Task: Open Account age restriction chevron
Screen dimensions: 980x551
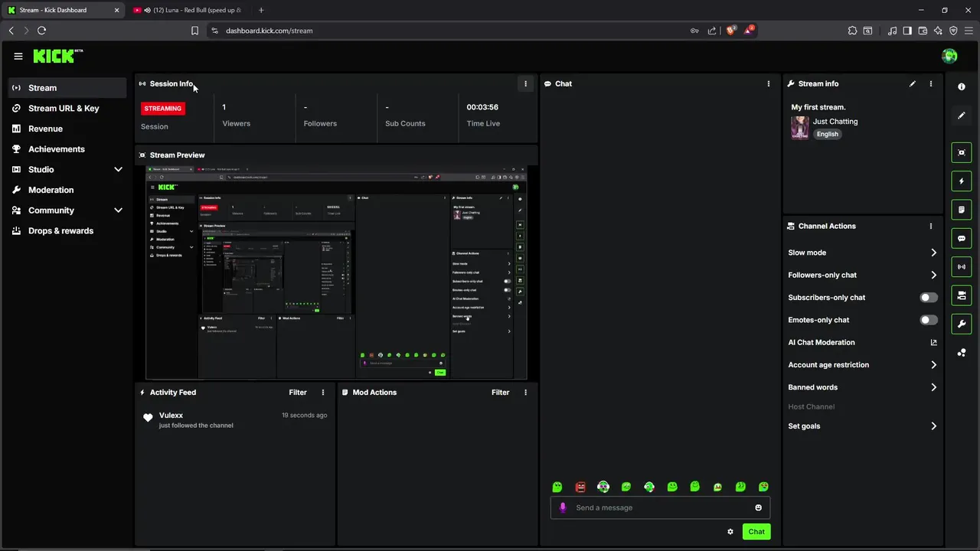Action: [x=933, y=365]
